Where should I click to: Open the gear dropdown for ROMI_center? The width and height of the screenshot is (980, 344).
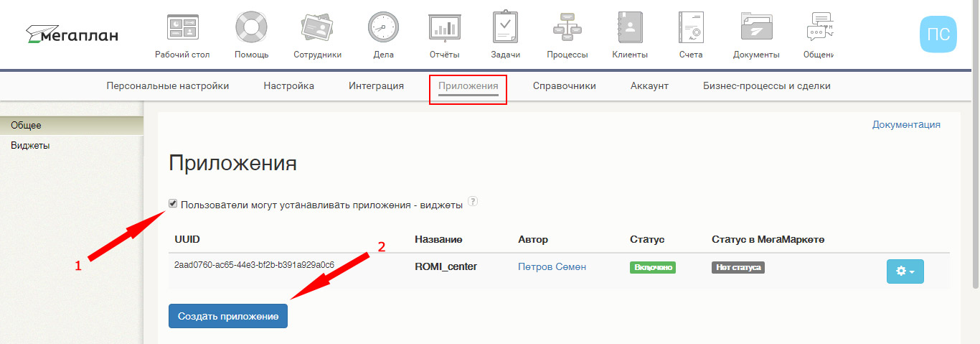(905, 271)
